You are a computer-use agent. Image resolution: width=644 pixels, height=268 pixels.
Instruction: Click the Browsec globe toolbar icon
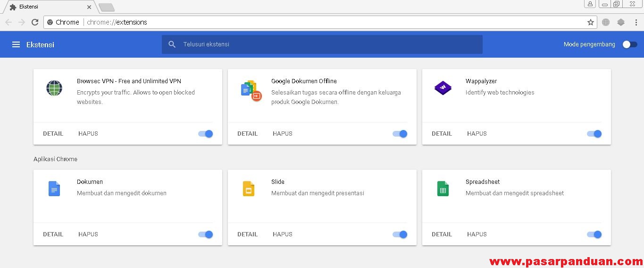(606, 22)
